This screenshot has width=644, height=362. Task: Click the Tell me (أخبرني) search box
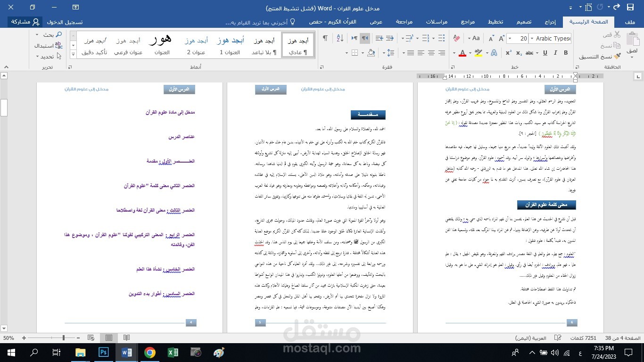tap(261, 22)
